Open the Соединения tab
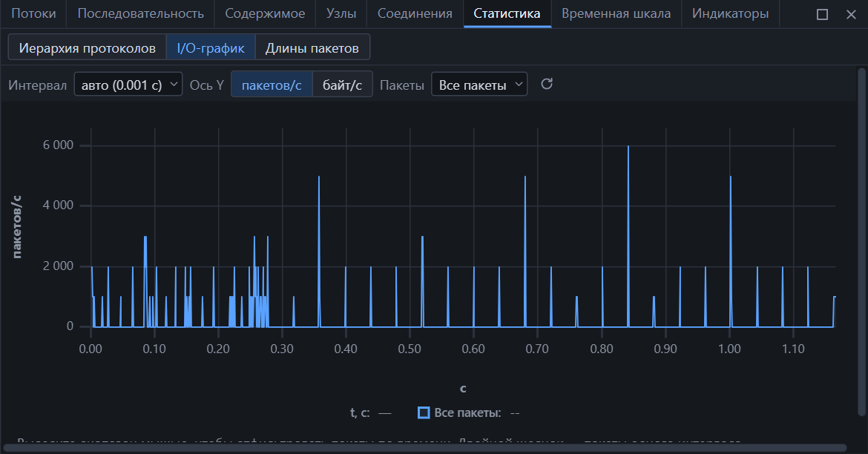868x454 pixels. point(415,14)
